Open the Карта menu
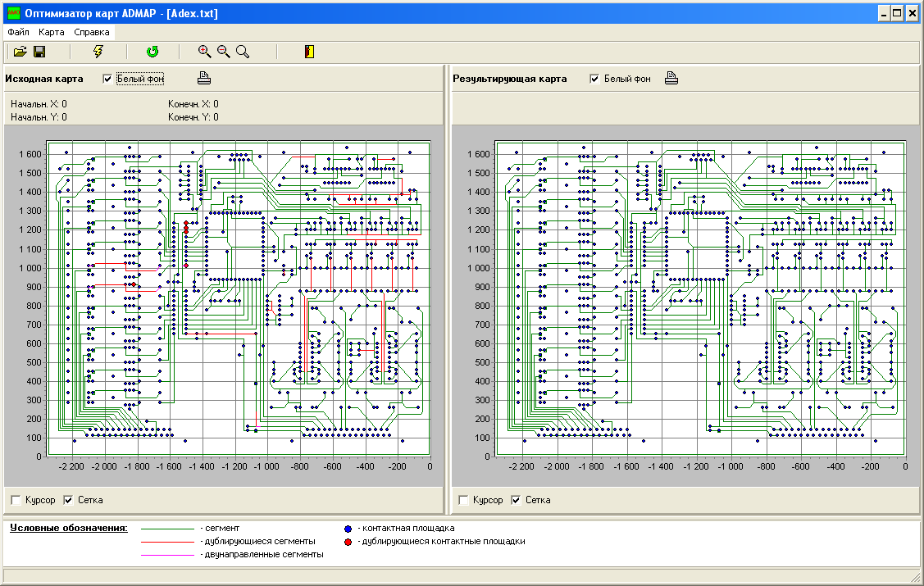This screenshot has width=924, height=586. pos(52,33)
